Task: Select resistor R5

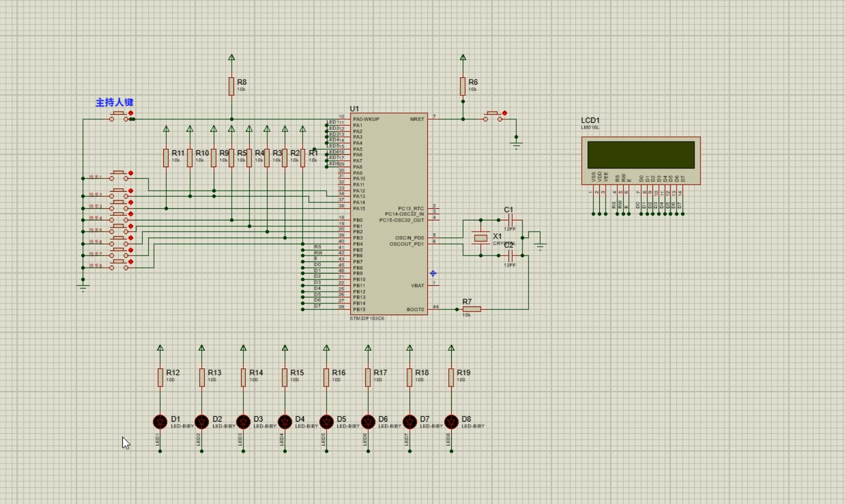Action: 232,158
